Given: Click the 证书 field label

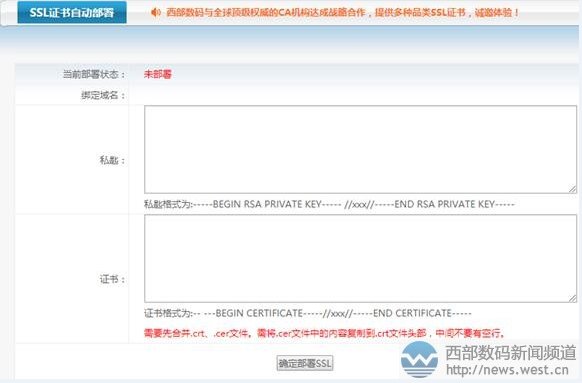Looking at the screenshot, I should [112, 279].
